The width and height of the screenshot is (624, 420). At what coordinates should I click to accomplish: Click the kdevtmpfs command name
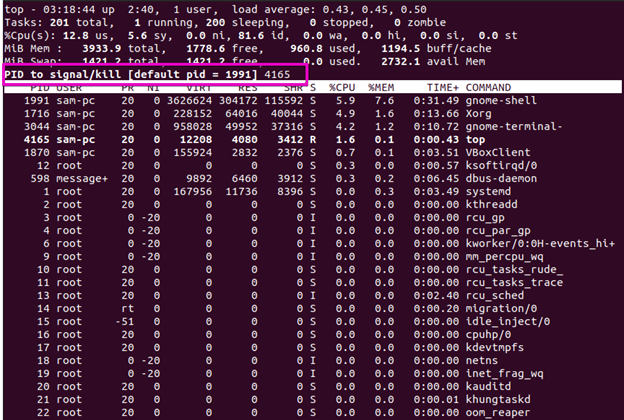(x=495, y=348)
